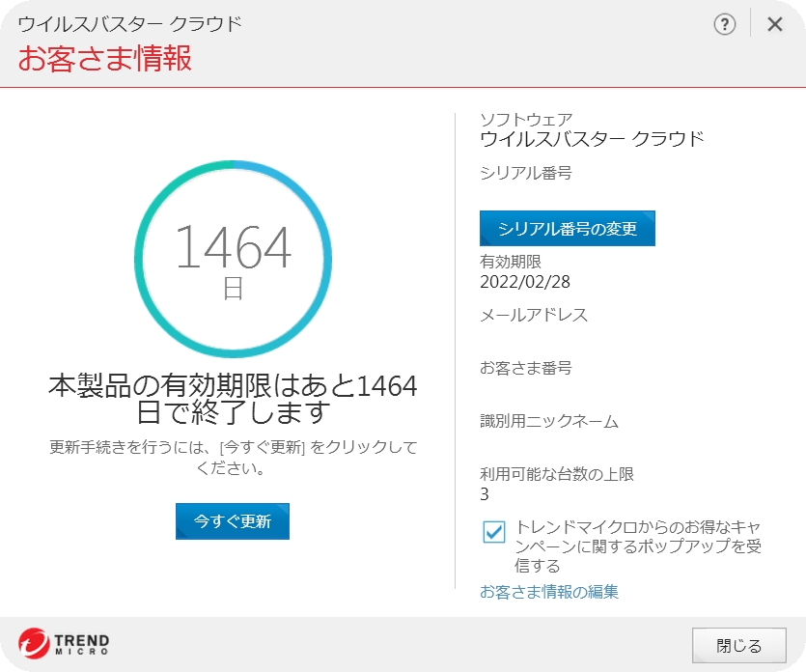
Task: Open the help icon in the title bar
Action: (x=724, y=23)
